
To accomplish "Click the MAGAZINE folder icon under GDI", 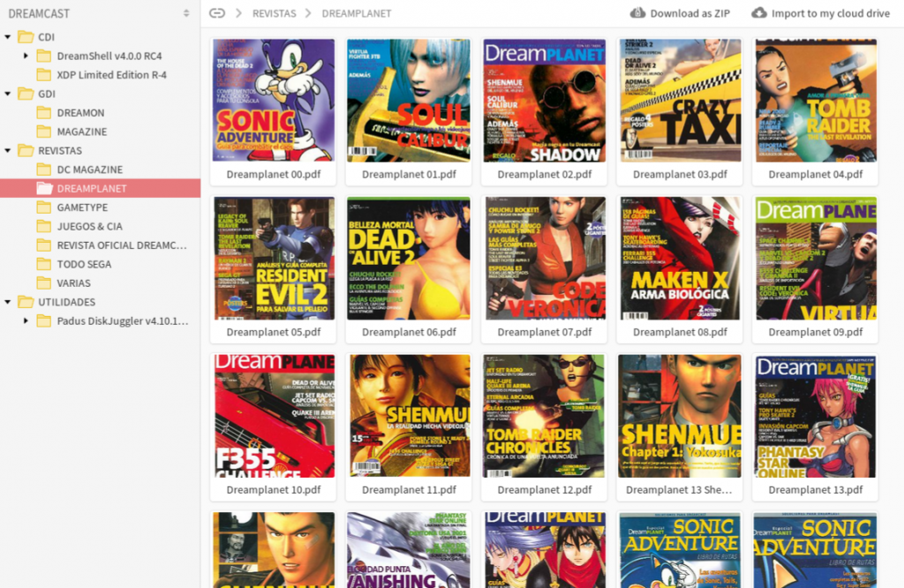I will 43,132.
